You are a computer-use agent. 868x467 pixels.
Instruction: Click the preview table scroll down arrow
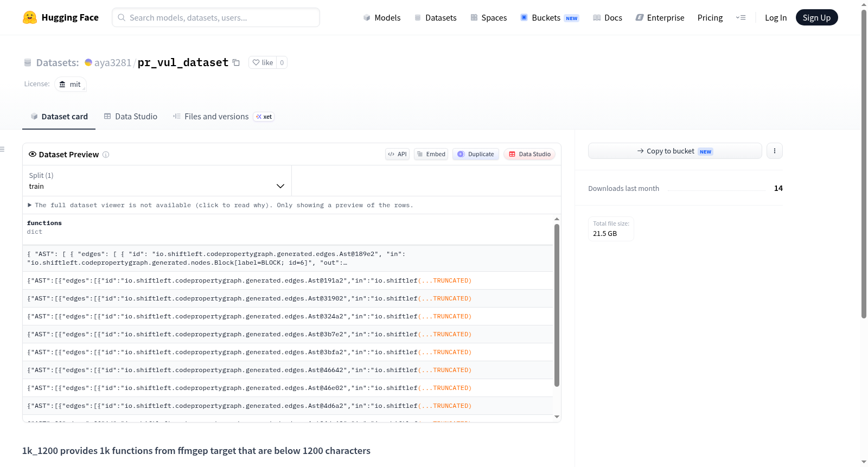point(557,417)
